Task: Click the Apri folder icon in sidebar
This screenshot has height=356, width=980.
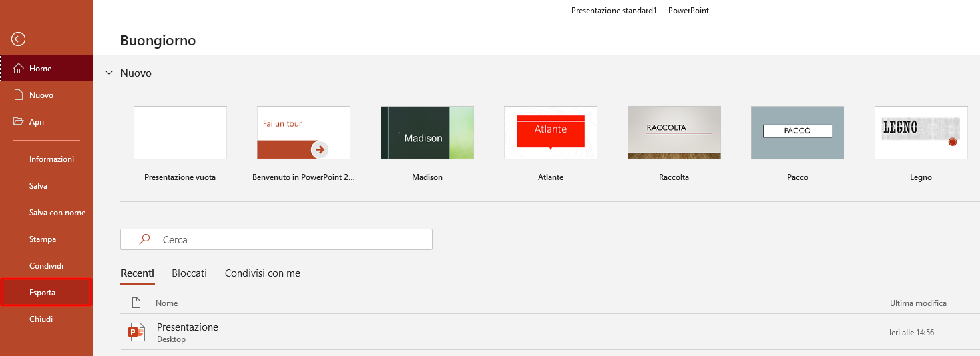Action: point(19,122)
